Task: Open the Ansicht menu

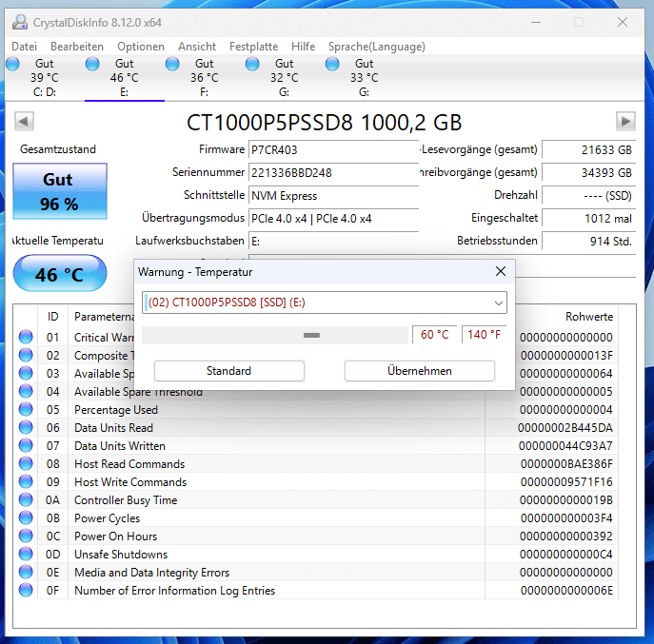Action: (x=197, y=47)
